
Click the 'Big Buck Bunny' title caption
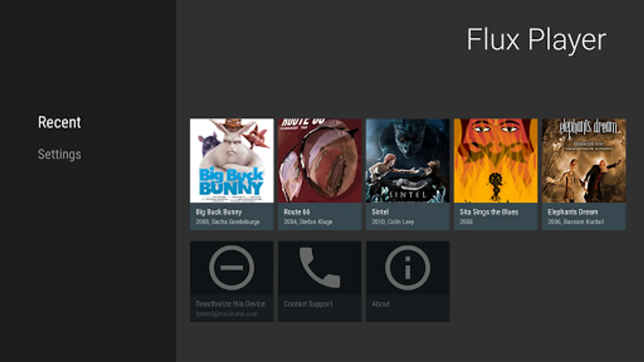pyautogui.click(x=219, y=212)
